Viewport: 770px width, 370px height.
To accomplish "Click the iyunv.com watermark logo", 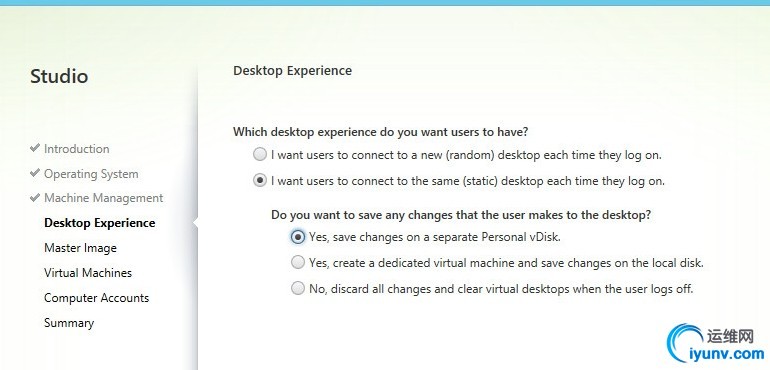I will click(715, 343).
